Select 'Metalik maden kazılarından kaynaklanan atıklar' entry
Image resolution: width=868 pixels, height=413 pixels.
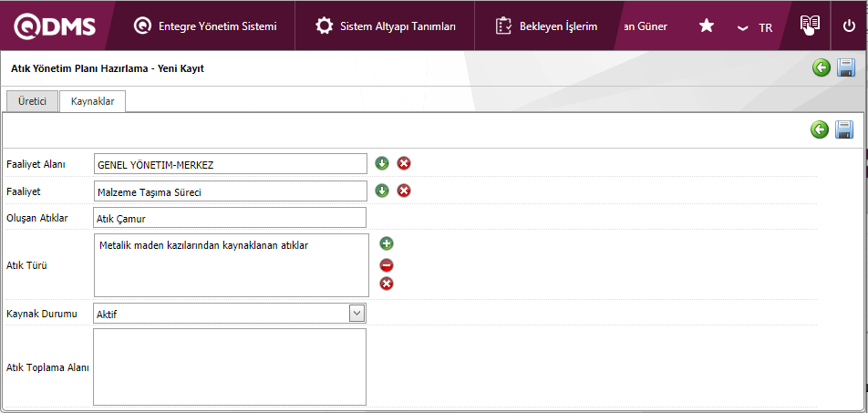(x=203, y=246)
